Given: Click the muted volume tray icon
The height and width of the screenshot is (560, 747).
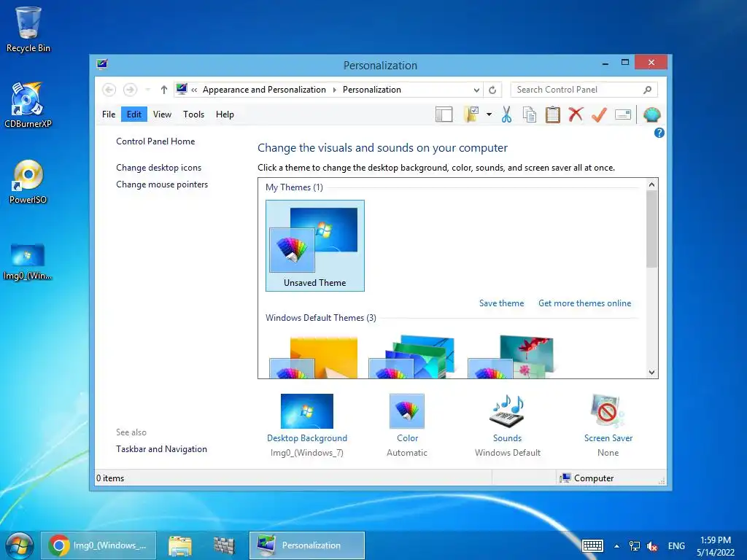Looking at the screenshot, I should 652,546.
